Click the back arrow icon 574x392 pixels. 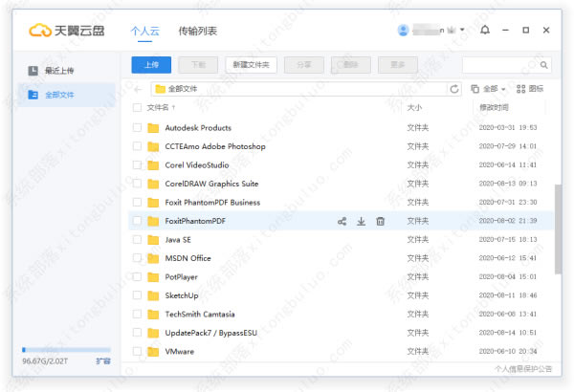[138, 89]
